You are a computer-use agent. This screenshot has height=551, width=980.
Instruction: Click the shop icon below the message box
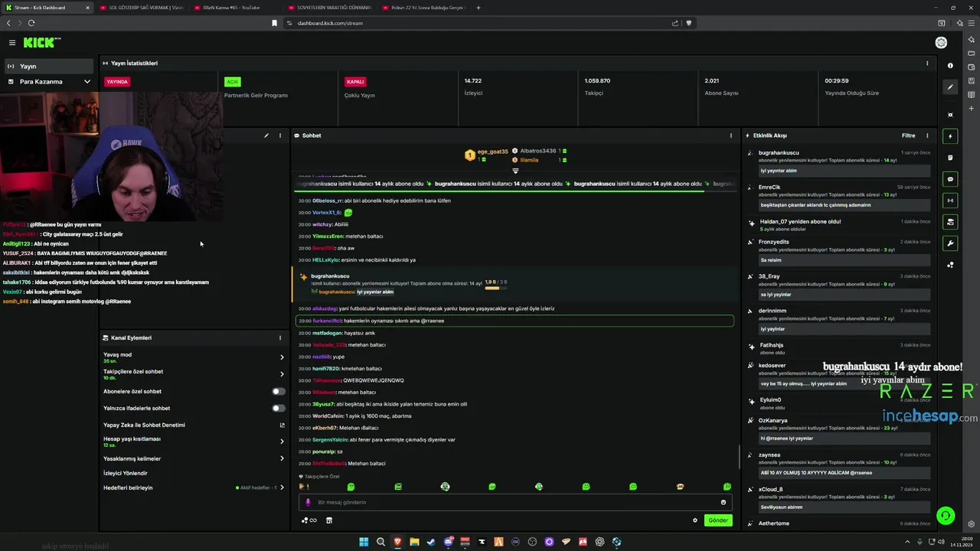(329, 520)
